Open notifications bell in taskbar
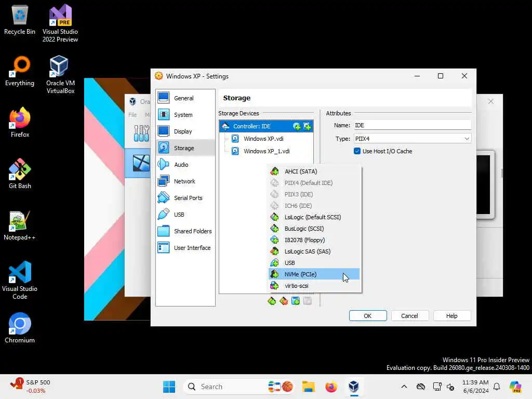The image size is (532, 399). [497, 387]
